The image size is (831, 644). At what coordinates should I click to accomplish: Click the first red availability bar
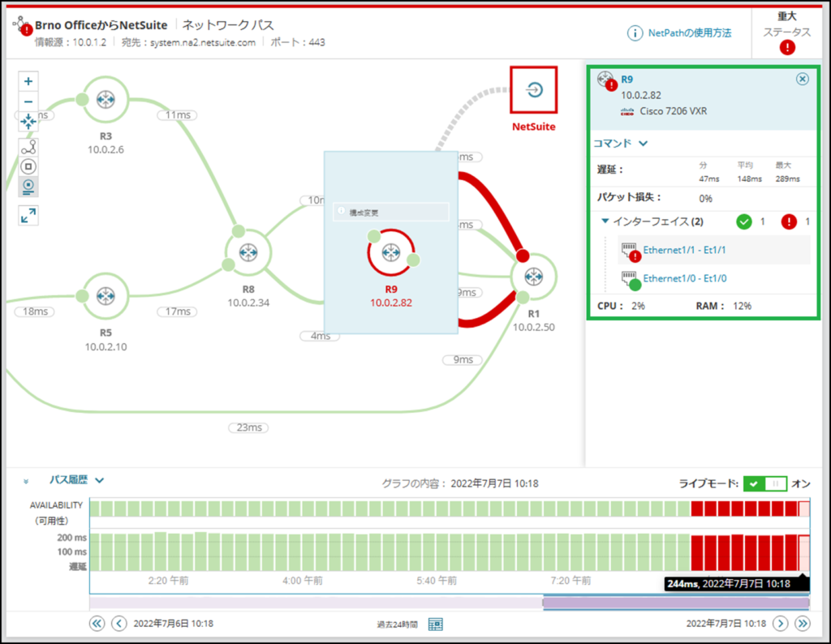coord(697,509)
